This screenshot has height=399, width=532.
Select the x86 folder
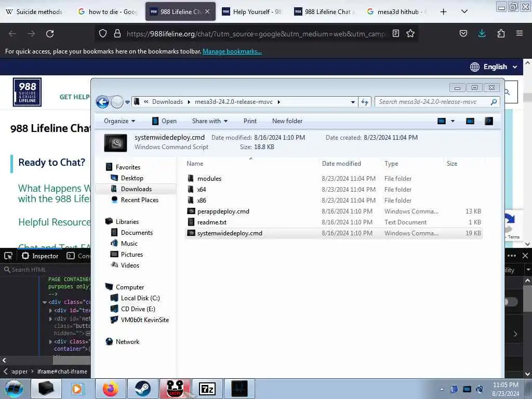202,201
